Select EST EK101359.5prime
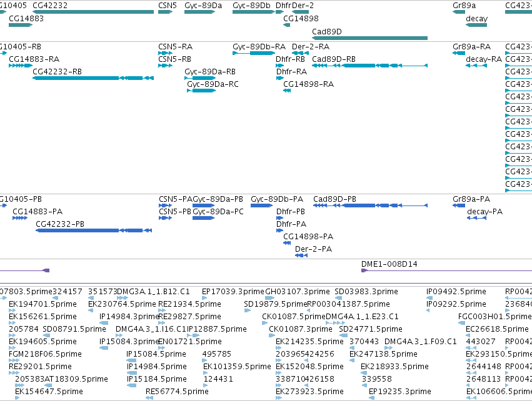The width and height of the screenshot is (532, 401). 205,373
